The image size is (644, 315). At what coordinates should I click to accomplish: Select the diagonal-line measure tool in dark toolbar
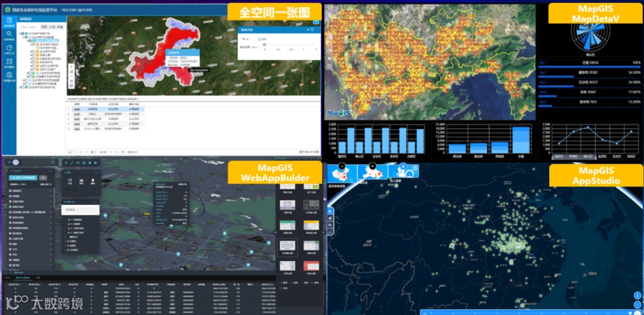click(x=72, y=163)
